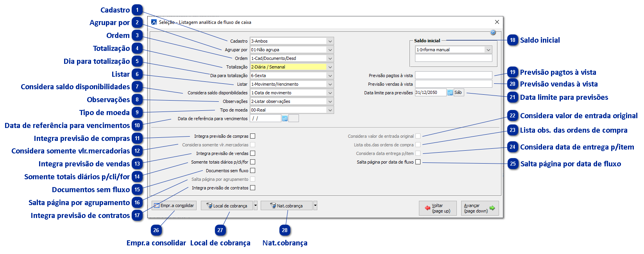
Task: Click the Previsão pagtos à vista field
Action: point(453,75)
